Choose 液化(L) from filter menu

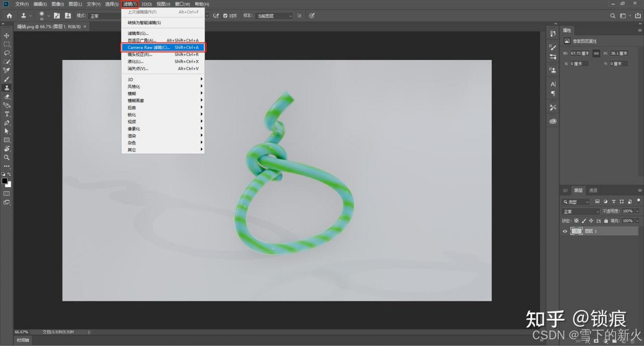pyautogui.click(x=163, y=61)
